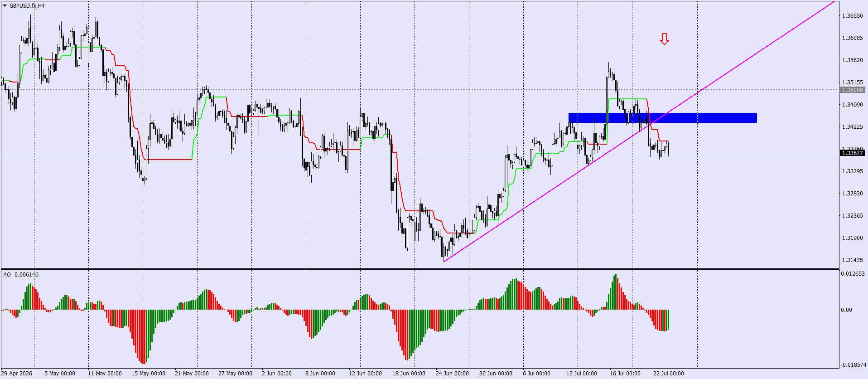Click the 30 Jun 00:00 date label
Viewport: 868px width, 379px height.
click(x=496, y=374)
